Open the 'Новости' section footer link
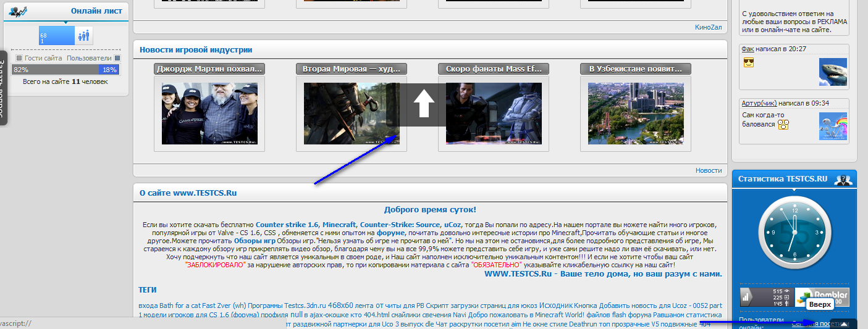The width and height of the screenshot is (868, 329). [x=709, y=170]
